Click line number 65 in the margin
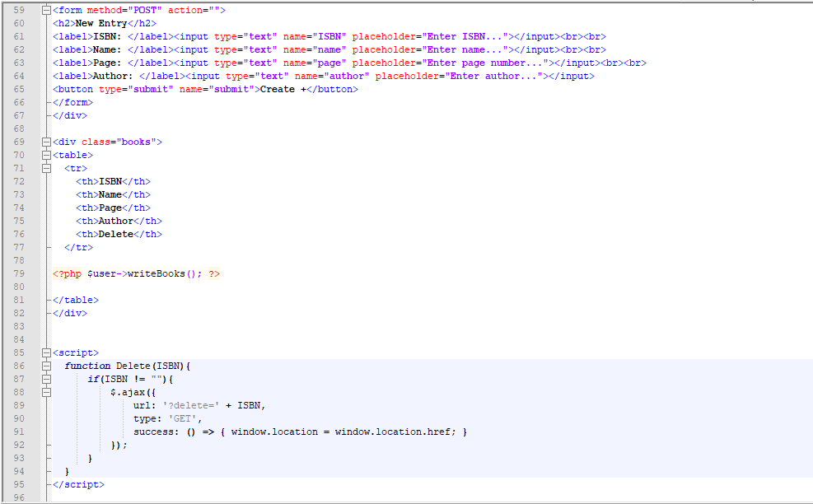 (x=19, y=89)
